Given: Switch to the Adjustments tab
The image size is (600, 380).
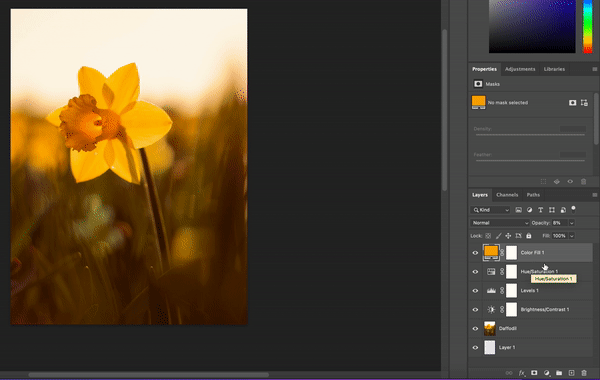Looking at the screenshot, I should coord(520,69).
